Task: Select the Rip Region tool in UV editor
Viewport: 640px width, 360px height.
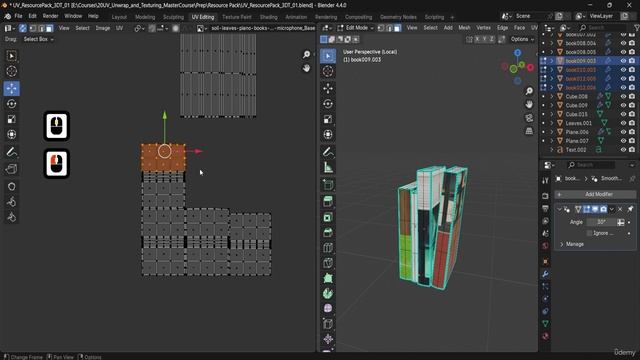Action: 11,169
